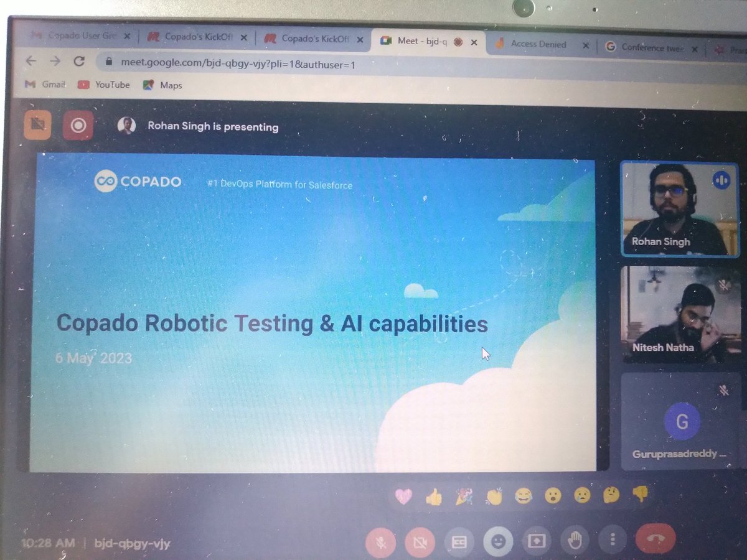
Task: Send the clapping hands reaction
Action: point(494,496)
